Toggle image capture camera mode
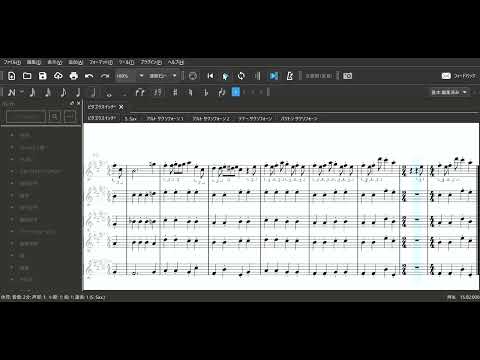 pyautogui.click(x=347, y=76)
